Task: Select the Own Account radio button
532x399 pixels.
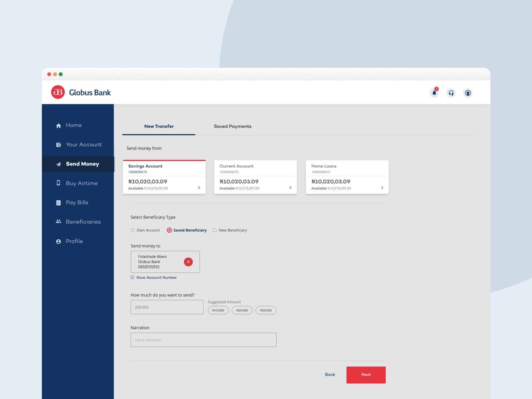Action: coord(133,230)
